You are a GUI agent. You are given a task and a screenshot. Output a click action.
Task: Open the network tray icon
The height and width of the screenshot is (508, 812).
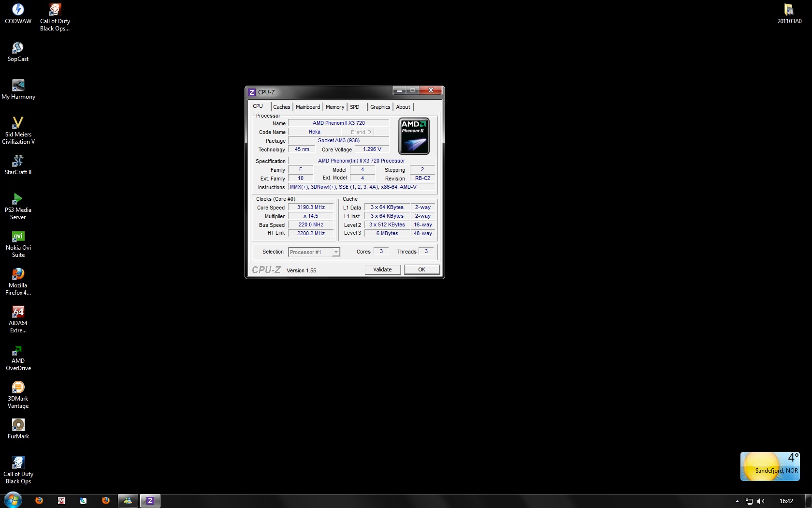click(x=749, y=501)
